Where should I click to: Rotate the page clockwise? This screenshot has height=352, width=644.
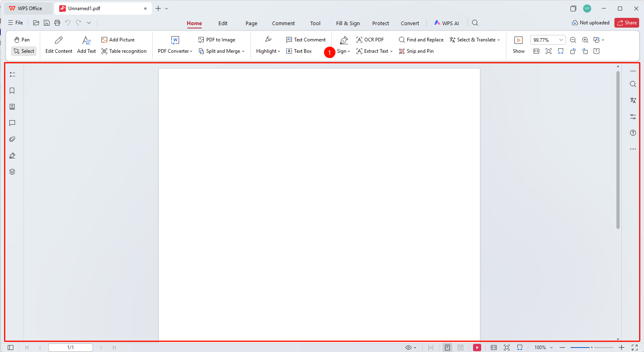(x=585, y=51)
